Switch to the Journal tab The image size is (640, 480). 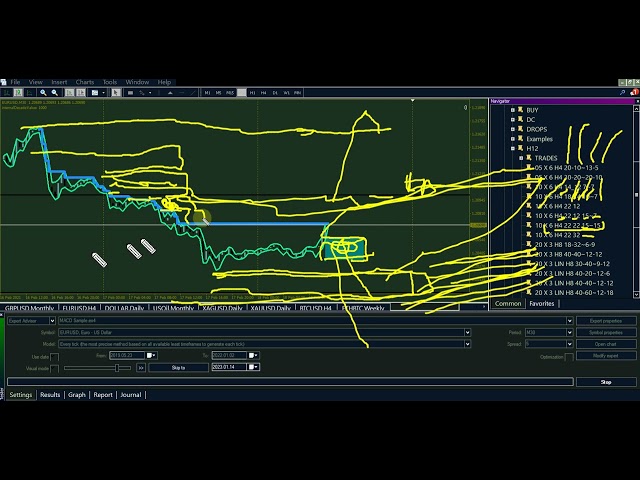pyautogui.click(x=130, y=395)
